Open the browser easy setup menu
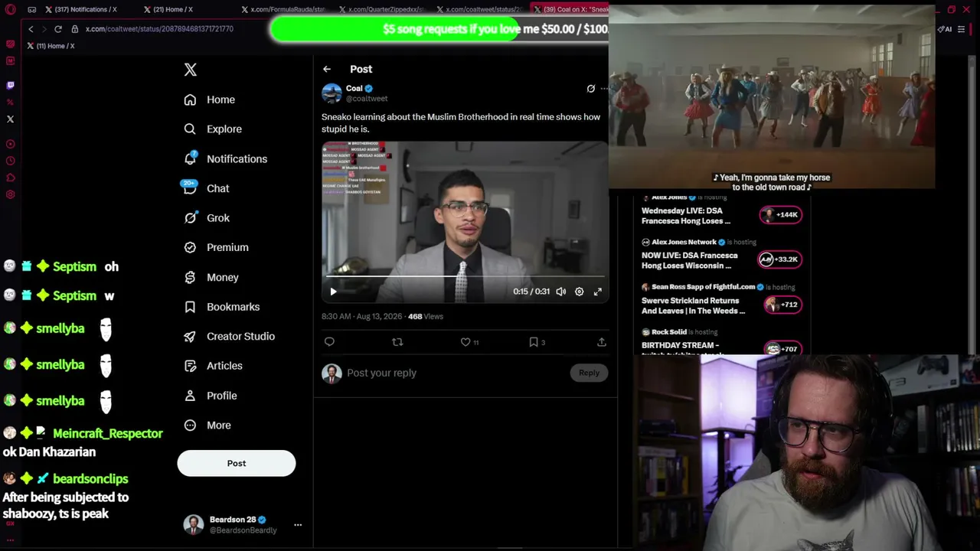 coord(962,29)
